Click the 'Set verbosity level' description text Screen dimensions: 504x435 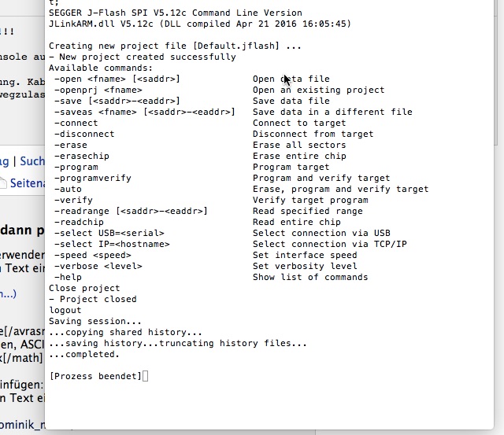305,266
